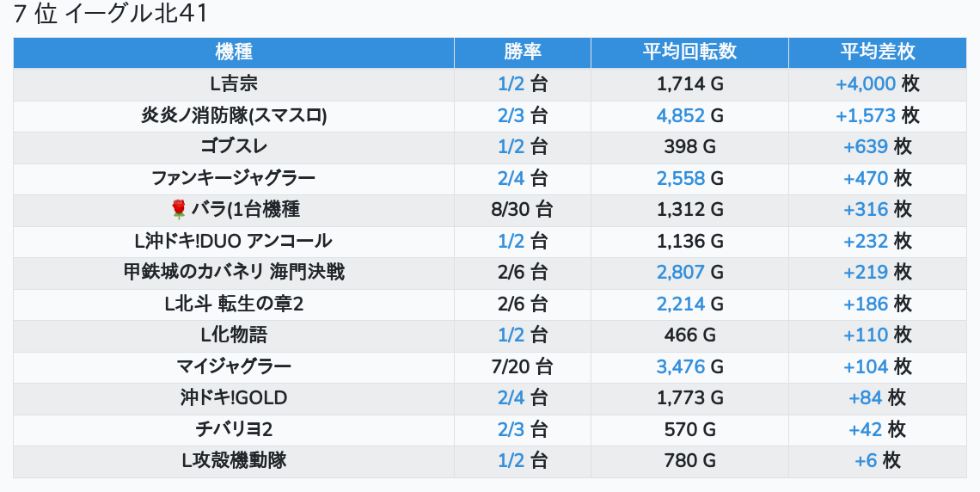Open the +4,000 difference link

[866, 84]
